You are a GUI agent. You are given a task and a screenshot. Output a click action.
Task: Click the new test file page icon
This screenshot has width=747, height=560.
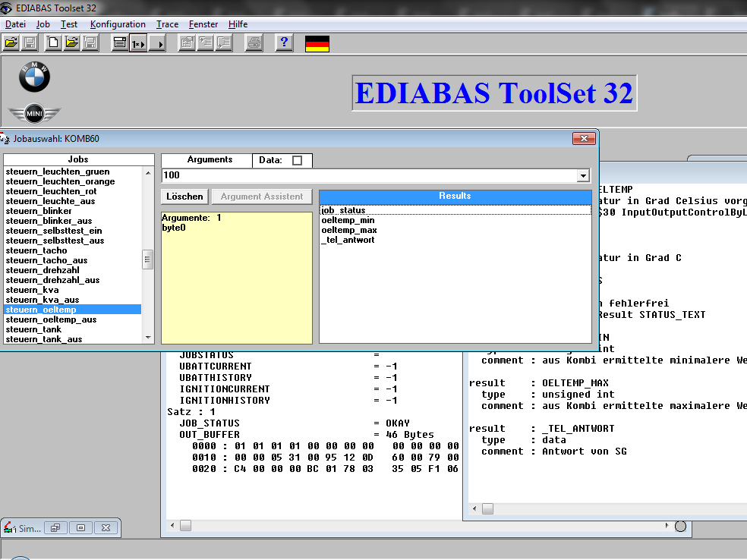(x=53, y=43)
